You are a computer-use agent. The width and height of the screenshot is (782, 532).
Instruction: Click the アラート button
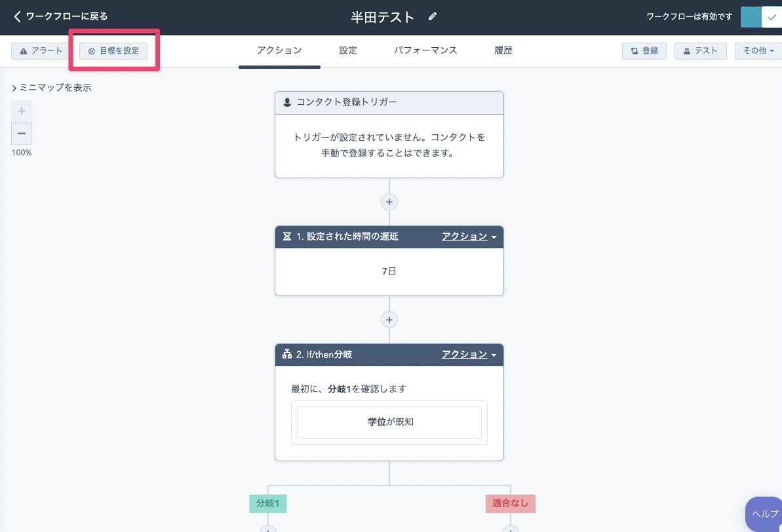pyautogui.click(x=41, y=50)
